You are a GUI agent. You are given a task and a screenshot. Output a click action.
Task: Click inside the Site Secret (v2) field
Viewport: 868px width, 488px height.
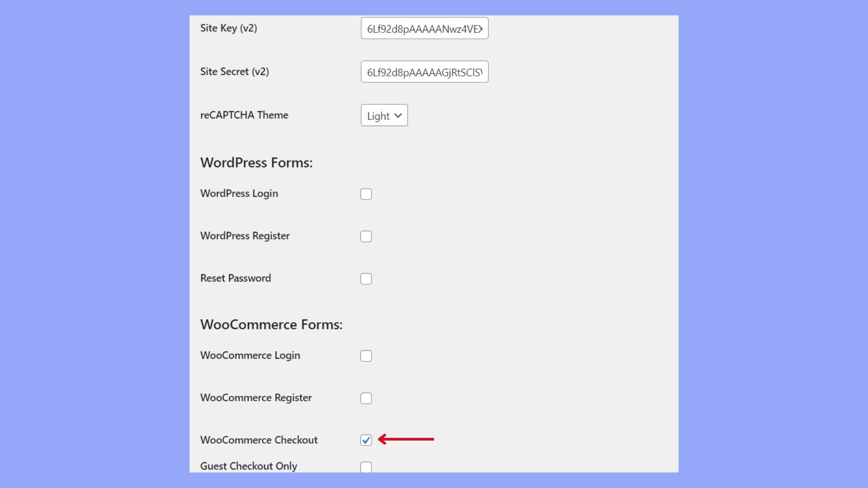(424, 71)
